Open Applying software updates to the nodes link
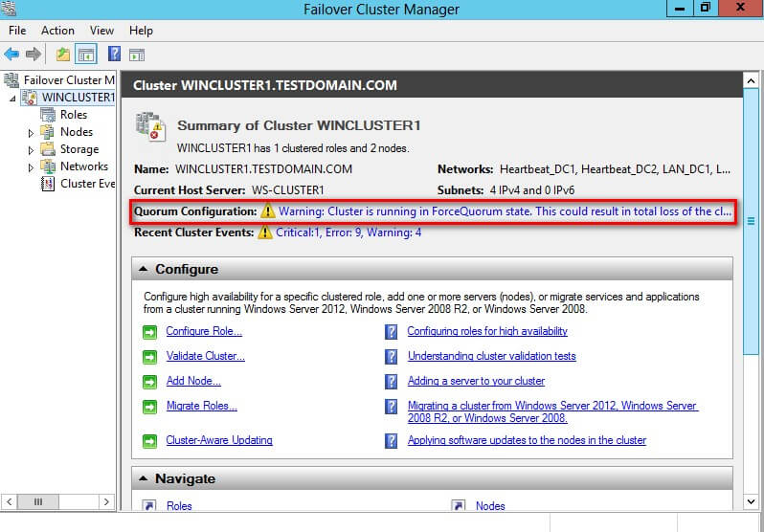The width and height of the screenshot is (764, 532). (x=527, y=440)
